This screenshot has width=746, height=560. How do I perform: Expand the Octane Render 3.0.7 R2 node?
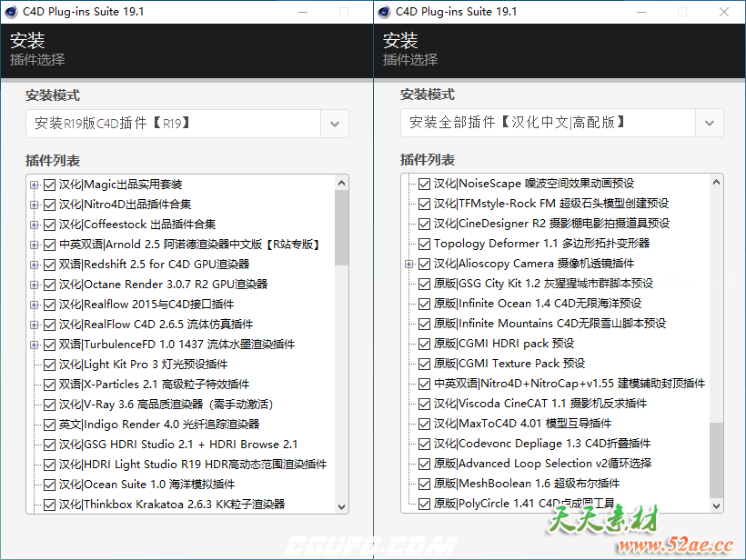[35, 285]
